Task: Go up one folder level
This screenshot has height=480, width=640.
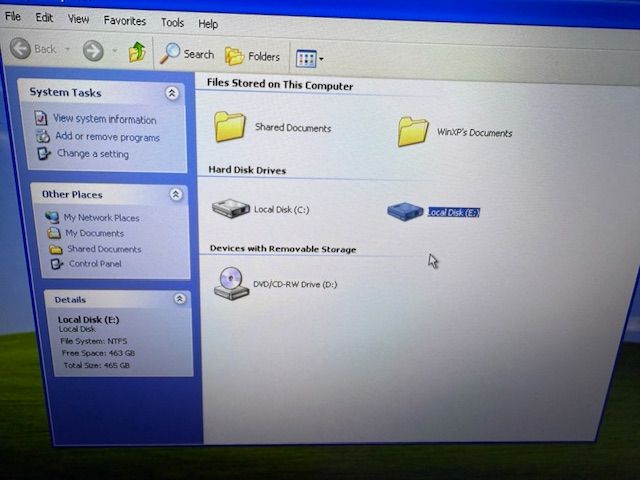Action: pyautogui.click(x=137, y=52)
